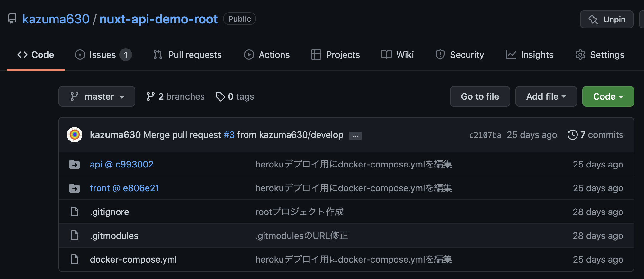This screenshot has width=644, height=279.
Task: Click the submodule folder icon for api
Action: click(x=75, y=164)
